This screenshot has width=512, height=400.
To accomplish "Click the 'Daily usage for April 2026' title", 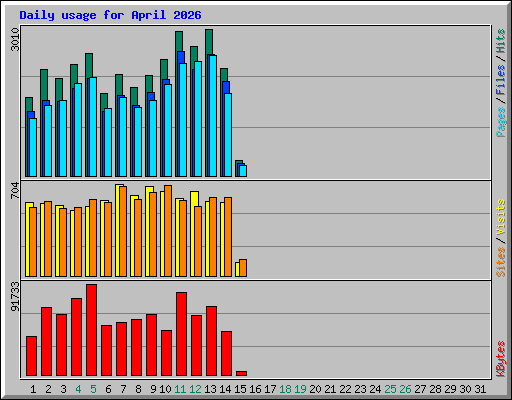I will tap(110, 15).
